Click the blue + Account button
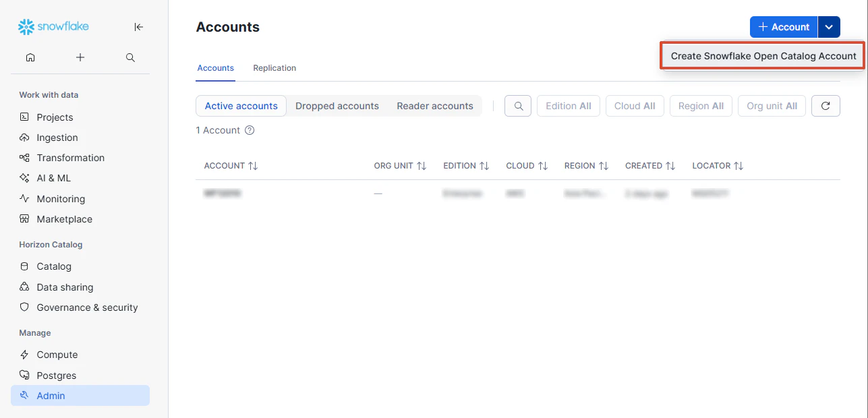This screenshot has width=868, height=418. (784, 27)
